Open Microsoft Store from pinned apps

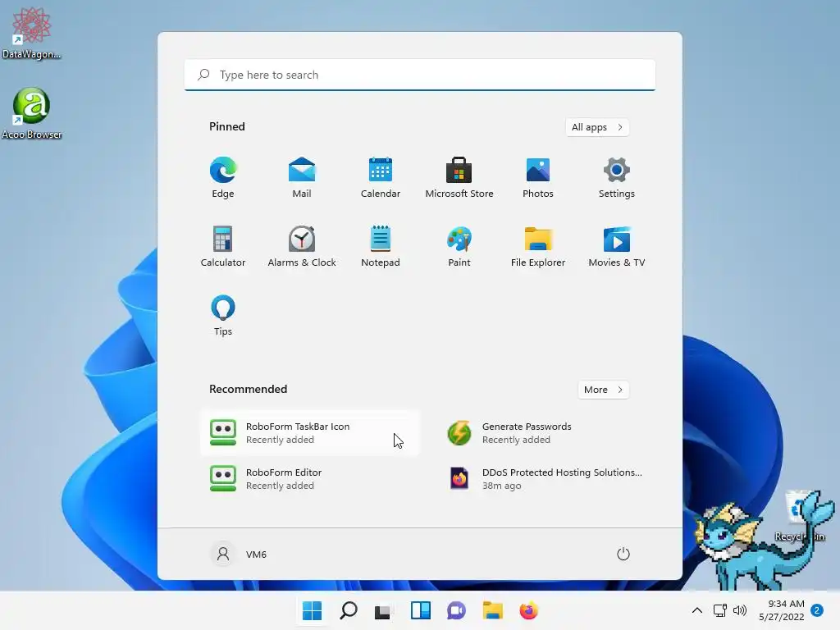tap(459, 177)
